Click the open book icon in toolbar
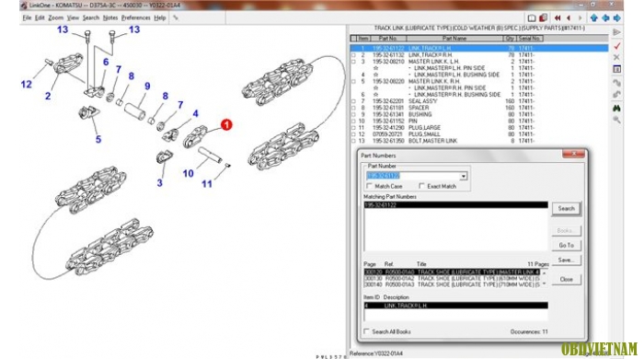644x359 pixels. 532,18
